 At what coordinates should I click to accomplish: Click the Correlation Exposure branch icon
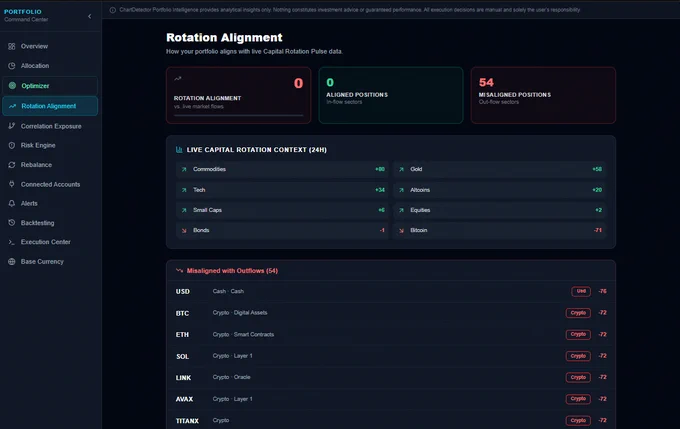tap(12, 126)
